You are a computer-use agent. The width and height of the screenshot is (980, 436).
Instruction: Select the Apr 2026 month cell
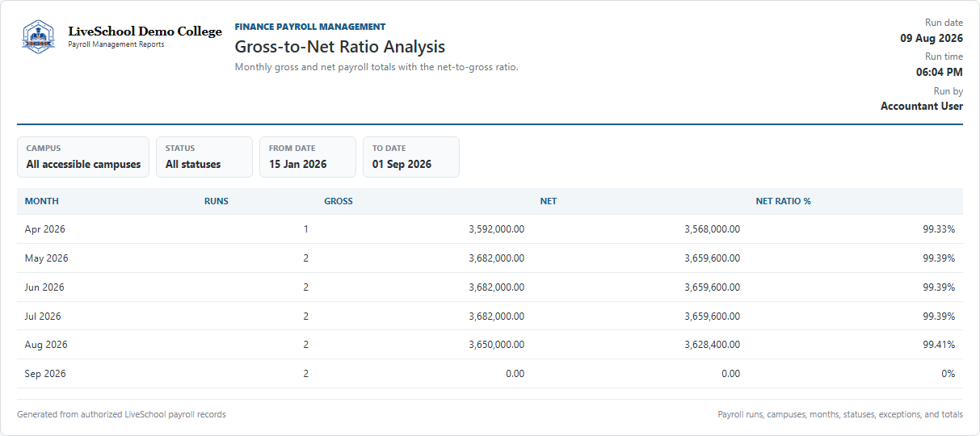click(x=45, y=229)
